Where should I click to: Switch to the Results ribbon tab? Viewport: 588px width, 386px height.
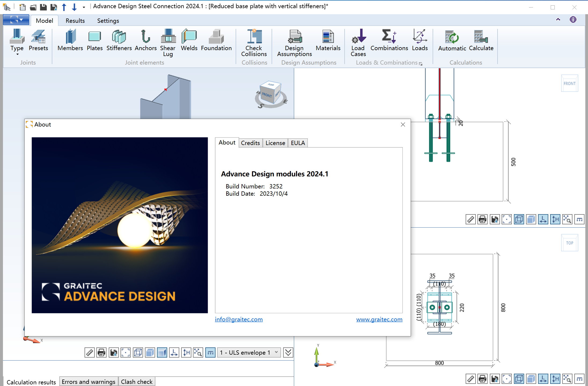point(75,21)
